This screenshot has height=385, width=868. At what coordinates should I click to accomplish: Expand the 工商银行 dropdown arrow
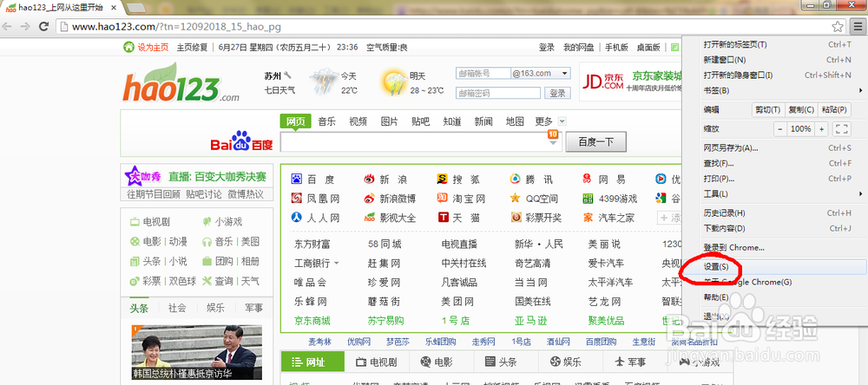[336, 264]
